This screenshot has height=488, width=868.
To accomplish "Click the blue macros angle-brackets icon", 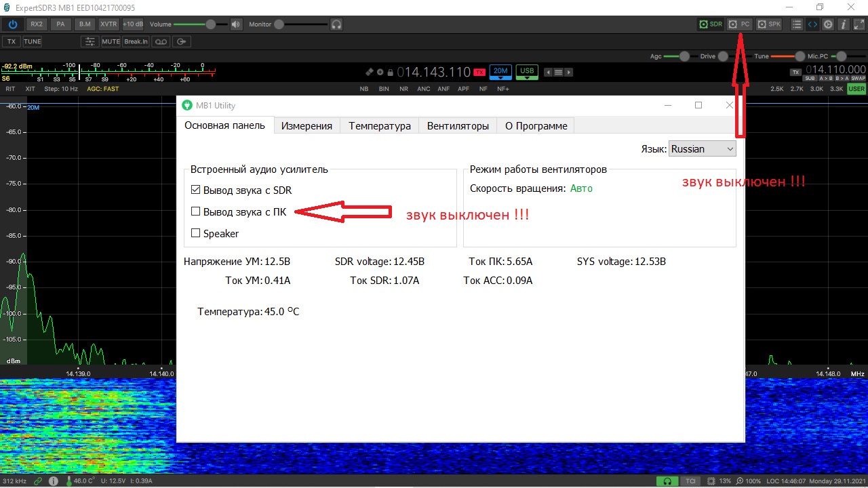I will click(813, 24).
